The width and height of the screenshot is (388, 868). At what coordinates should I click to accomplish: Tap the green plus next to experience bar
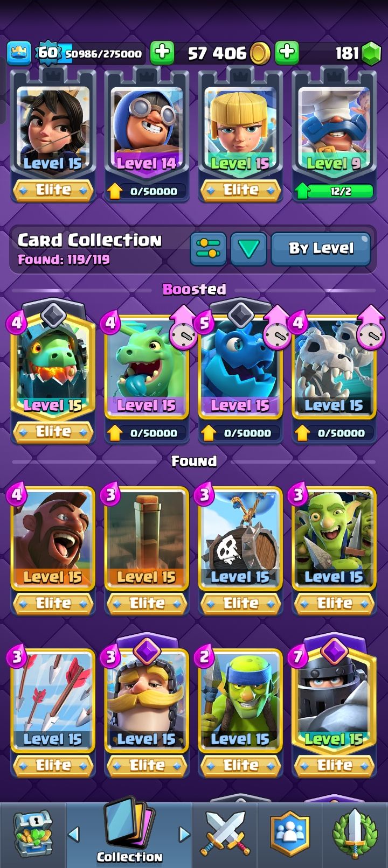pos(162,52)
